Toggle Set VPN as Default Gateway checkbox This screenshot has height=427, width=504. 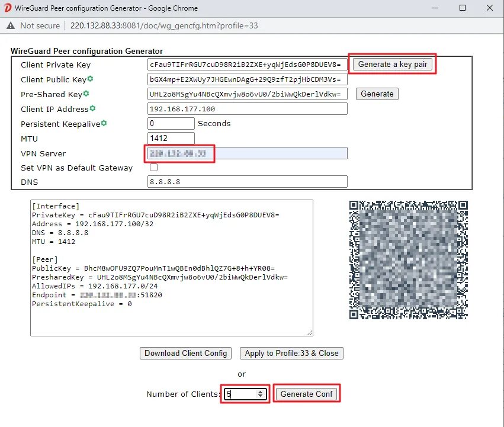(153, 167)
